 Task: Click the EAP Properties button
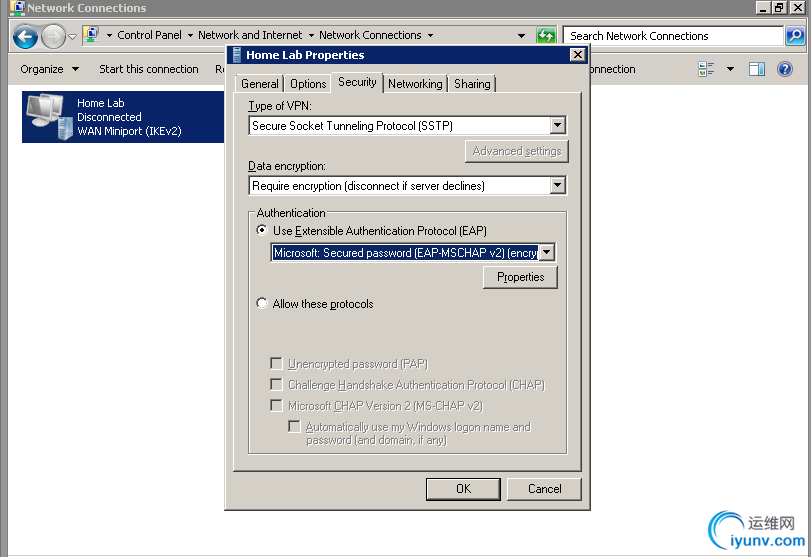click(520, 277)
